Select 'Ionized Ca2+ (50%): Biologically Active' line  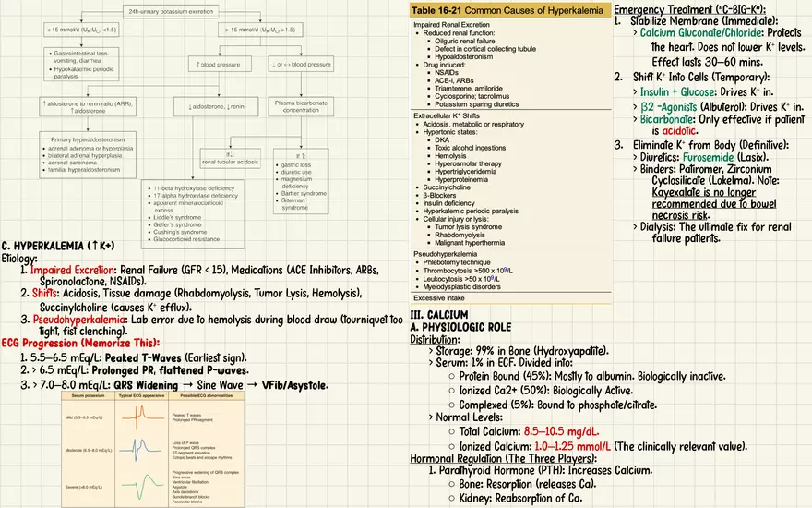tap(546, 391)
